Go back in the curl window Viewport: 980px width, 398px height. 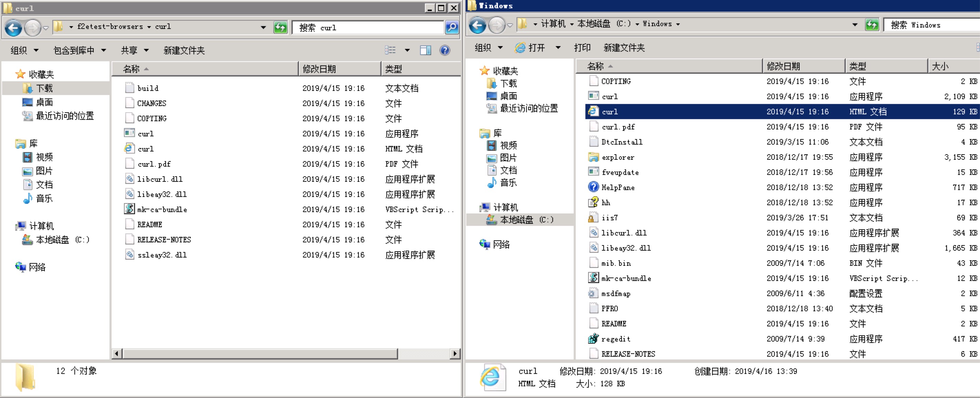point(13,28)
